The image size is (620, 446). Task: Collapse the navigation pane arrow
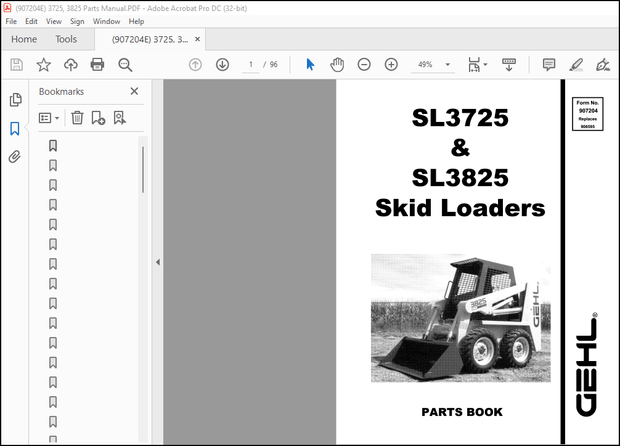[158, 262]
